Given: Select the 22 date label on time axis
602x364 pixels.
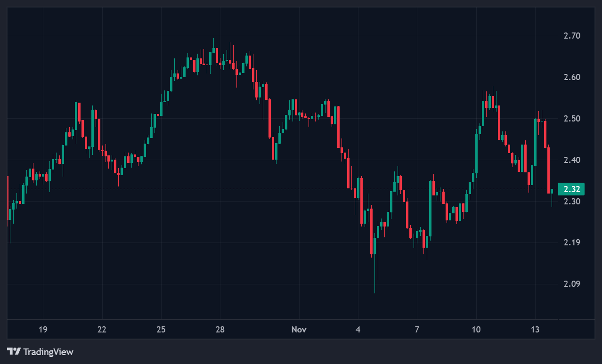Looking at the screenshot, I should coord(102,330).
